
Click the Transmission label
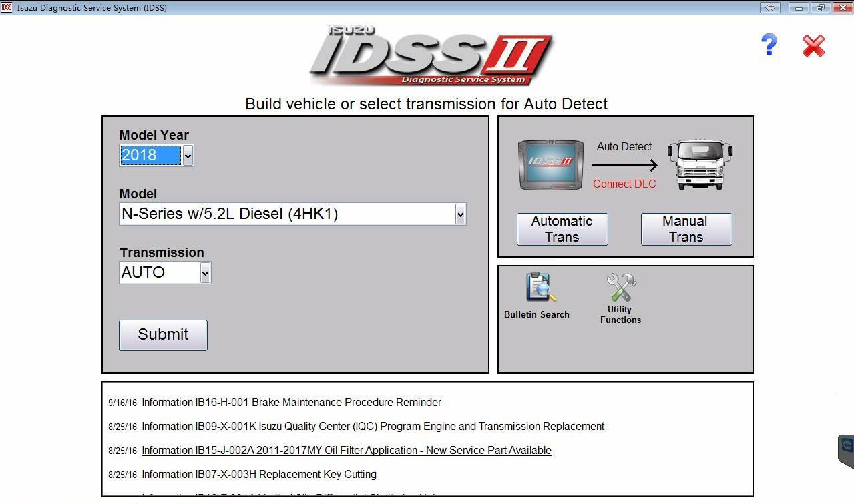point(162,252)
